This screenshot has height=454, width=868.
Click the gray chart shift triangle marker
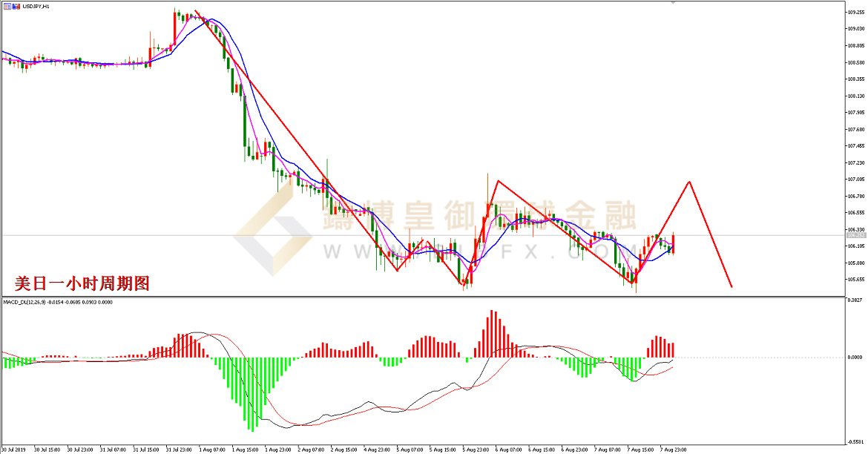pos(674,4)
